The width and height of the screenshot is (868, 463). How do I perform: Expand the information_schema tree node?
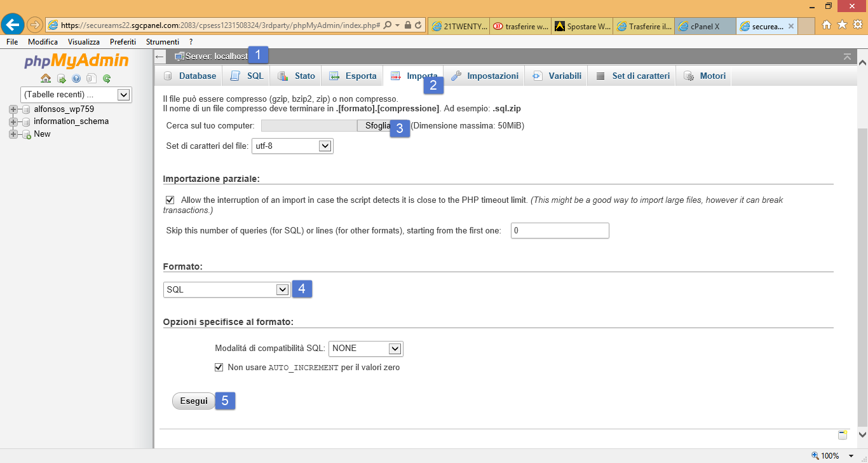click(13, 121)
